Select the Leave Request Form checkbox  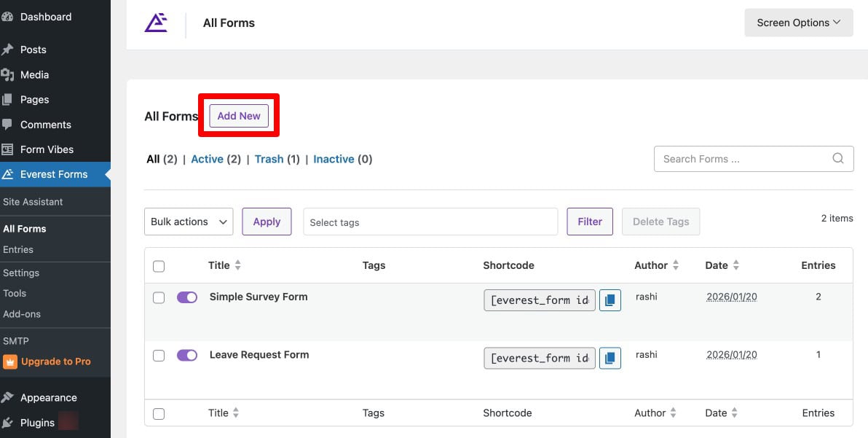coord(159,356)
